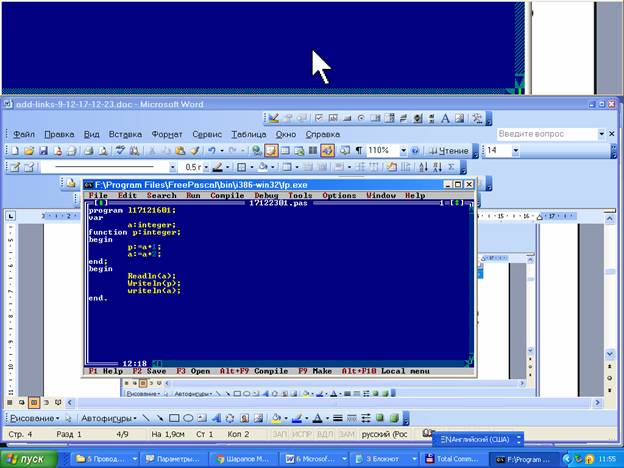624x468 pixels.
Task: Click the Sort Descending icon in tables toolbar
Action: coord(437,167)
